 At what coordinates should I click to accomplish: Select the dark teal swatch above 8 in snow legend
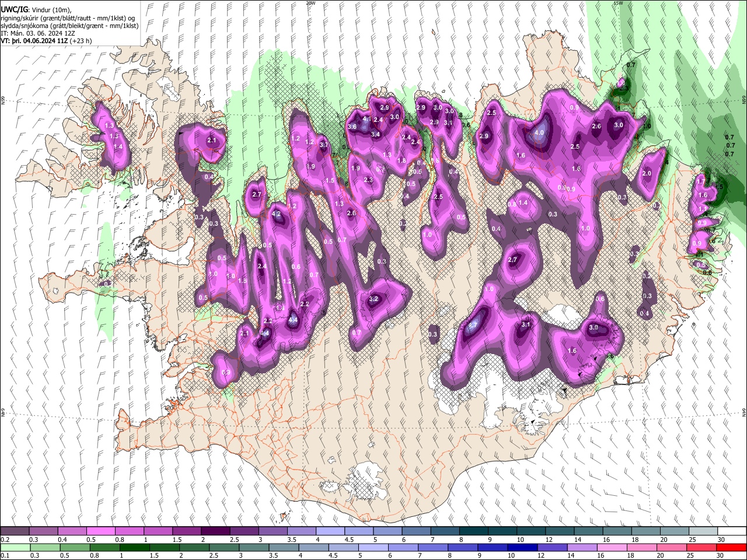(x=474, y=531)
